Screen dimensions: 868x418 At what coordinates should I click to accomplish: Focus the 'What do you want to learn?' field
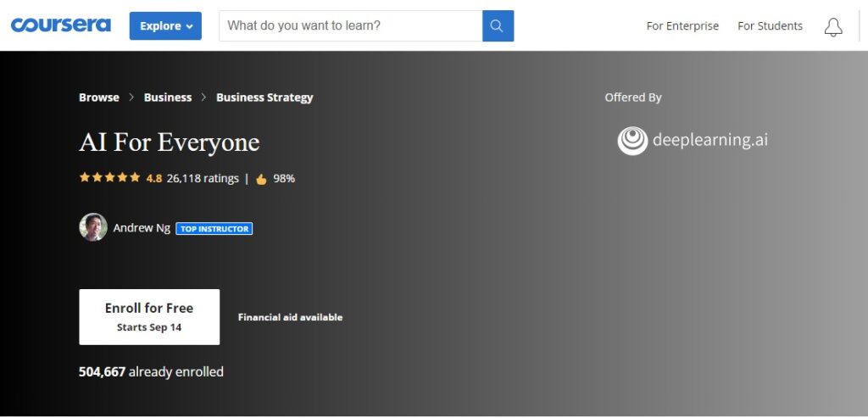(350, 25)
